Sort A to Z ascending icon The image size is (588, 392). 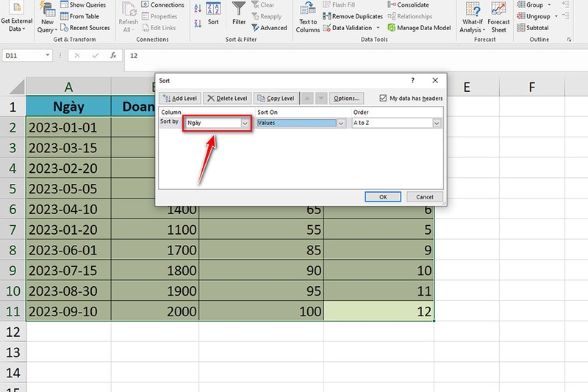tap(198, 8)
